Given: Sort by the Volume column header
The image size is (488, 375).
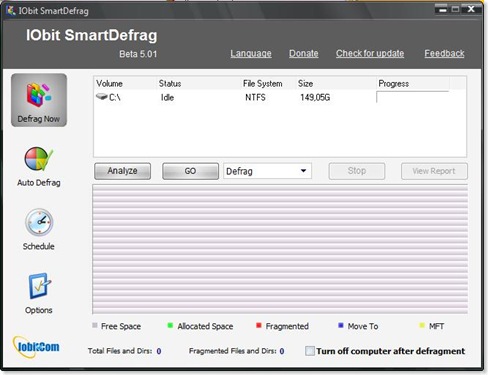Looking at the screenshot, I should [x=125, y=83].
